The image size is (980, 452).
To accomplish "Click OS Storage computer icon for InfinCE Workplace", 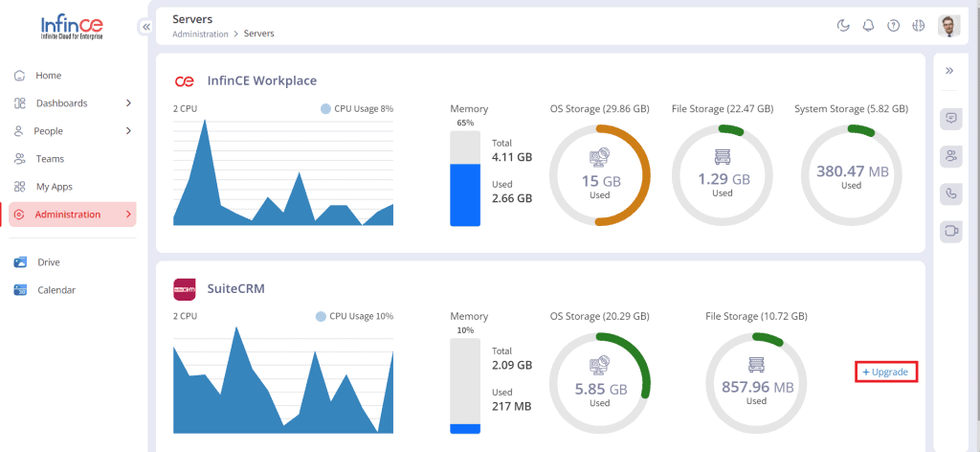I will pos(599,159).
